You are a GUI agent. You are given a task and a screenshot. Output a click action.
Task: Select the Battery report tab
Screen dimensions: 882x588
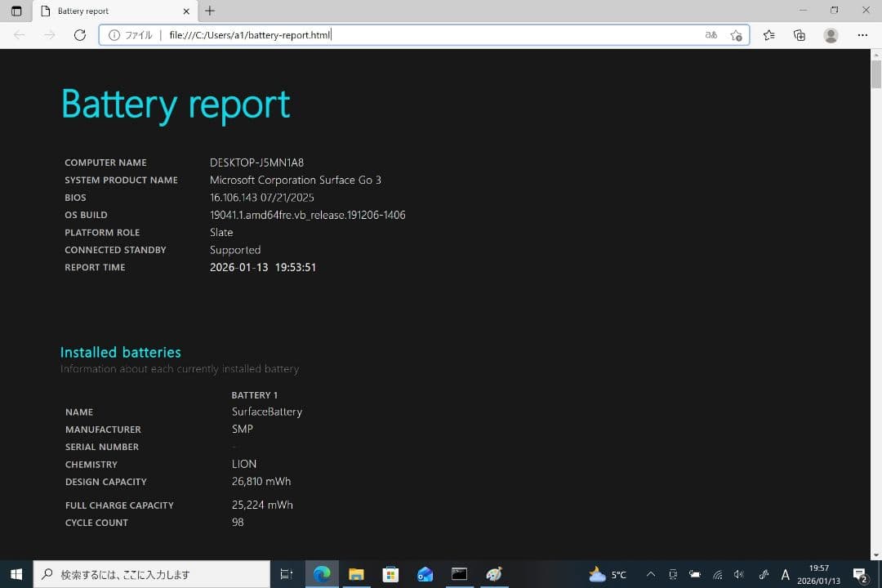pyautogui.click(x=114, y=11)
